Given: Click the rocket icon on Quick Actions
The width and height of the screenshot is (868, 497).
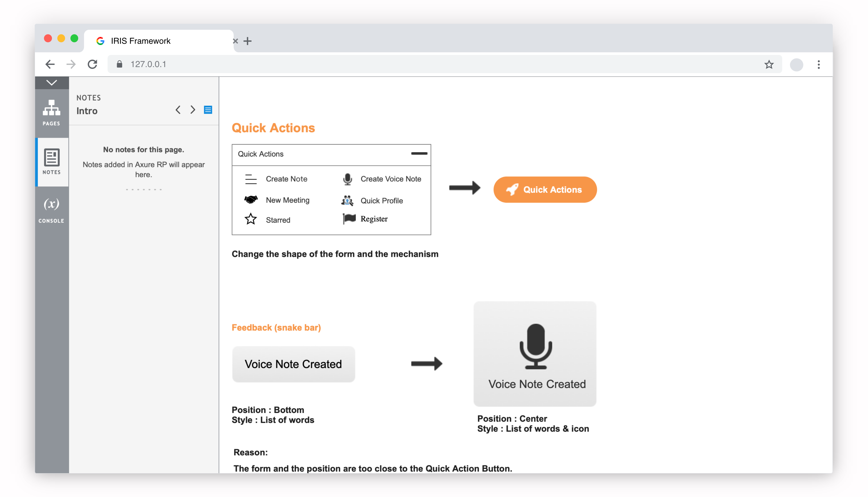Looking at the screenshot, I should (512, 190).
